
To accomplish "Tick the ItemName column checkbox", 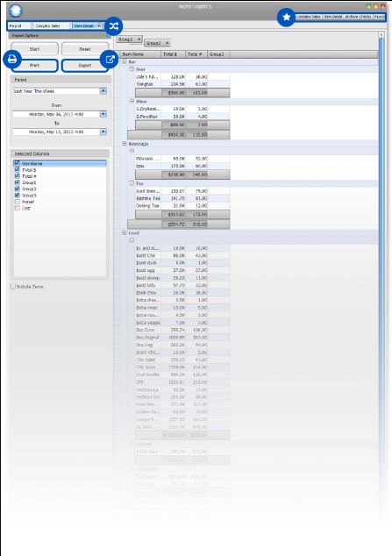I will click(x=17, y=163).
